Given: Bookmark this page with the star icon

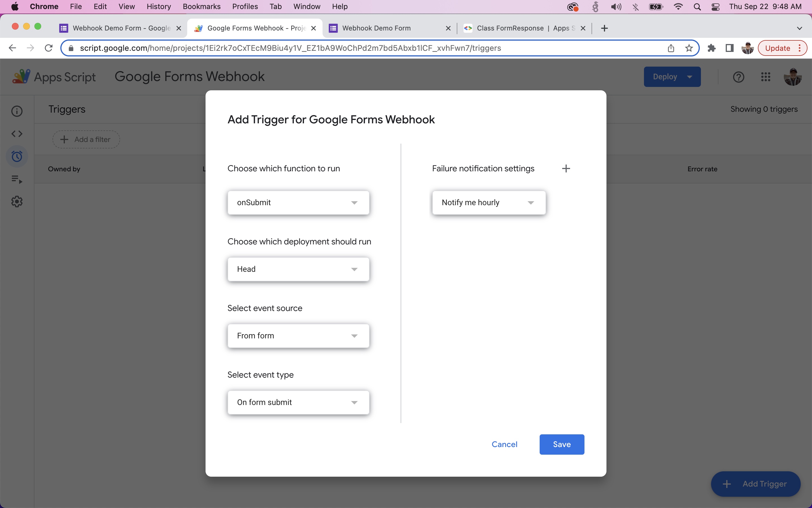Looking at the screenshot, I should (689, 48).
